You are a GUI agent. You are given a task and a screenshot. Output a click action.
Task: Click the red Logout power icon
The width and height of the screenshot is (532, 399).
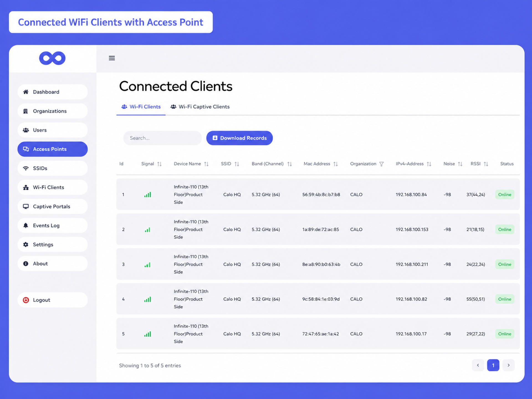click(26, 300)
